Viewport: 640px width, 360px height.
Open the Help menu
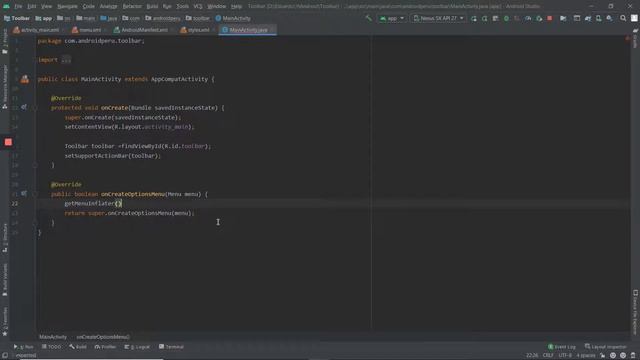[x=236, y=6]
